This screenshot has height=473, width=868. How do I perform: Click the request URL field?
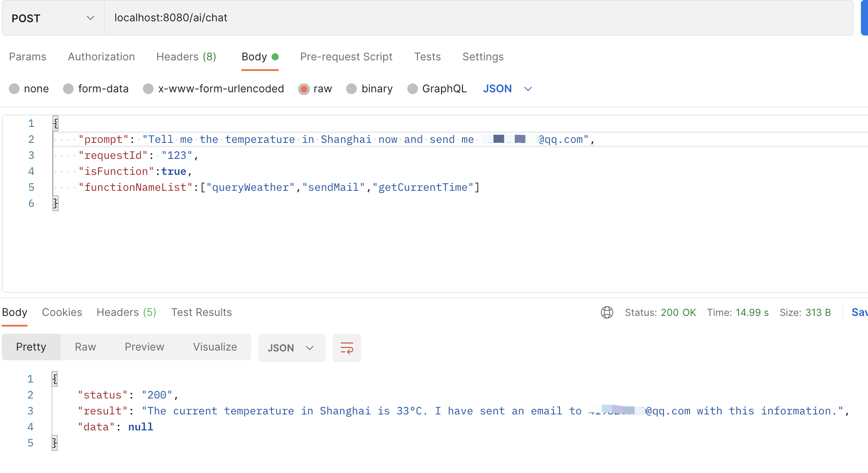311,18
